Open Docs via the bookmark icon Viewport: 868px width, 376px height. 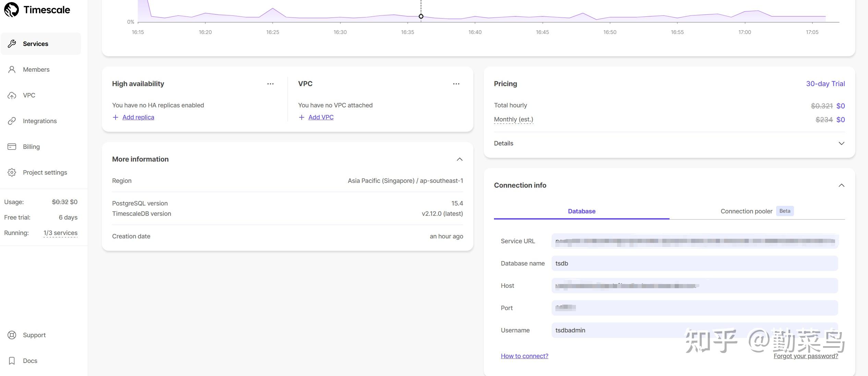[12, 361]
